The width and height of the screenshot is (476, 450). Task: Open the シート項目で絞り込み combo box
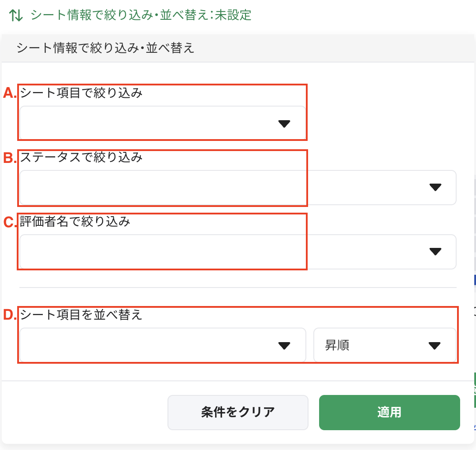(150, 124)
